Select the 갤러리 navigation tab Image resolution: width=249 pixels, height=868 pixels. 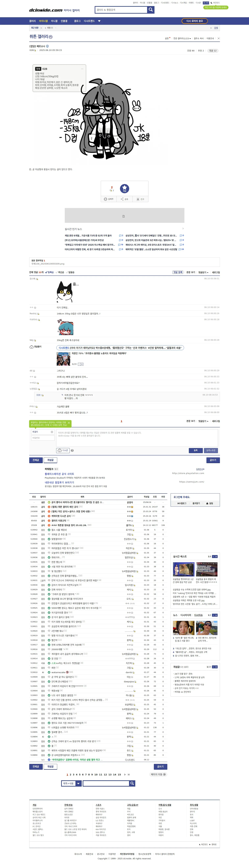(x=32, y=21)
